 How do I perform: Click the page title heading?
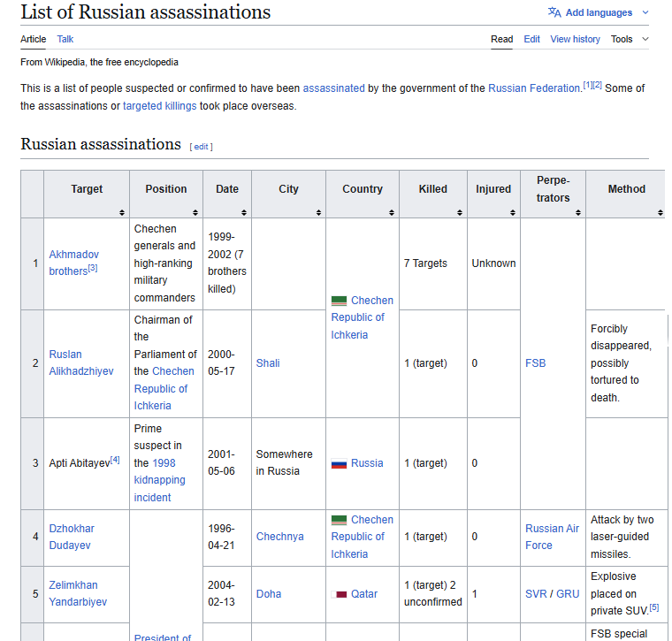click(146, 12)
